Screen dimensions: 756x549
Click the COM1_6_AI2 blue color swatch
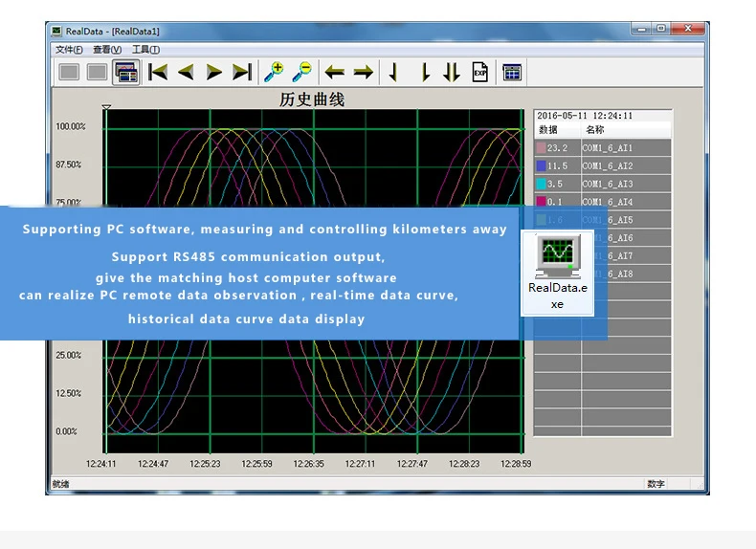click(x=541, y=165)
